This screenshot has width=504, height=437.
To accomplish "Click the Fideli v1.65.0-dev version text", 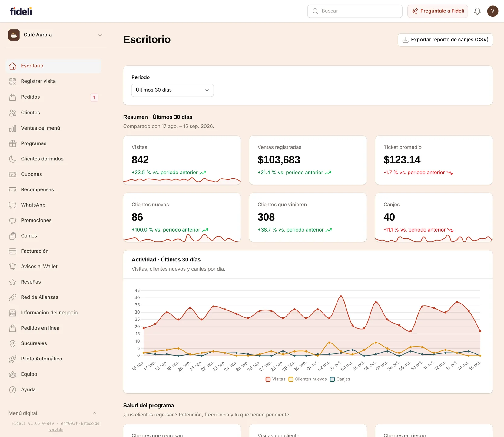I will [33, 423].
